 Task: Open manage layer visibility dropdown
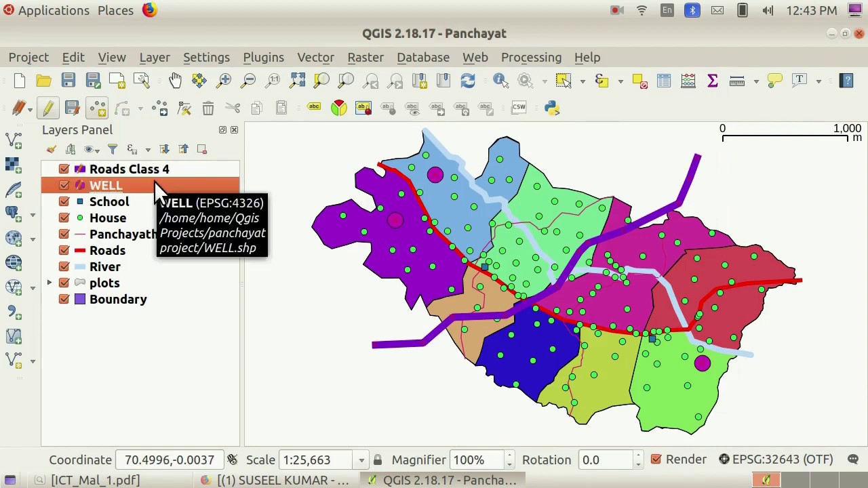(x=91, y=149)
